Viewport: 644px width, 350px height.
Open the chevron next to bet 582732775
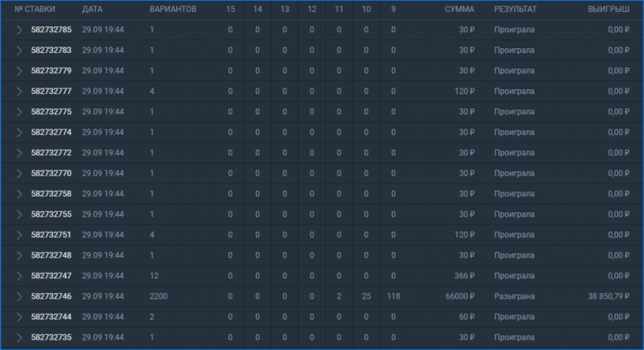click(x=19, y=112)
